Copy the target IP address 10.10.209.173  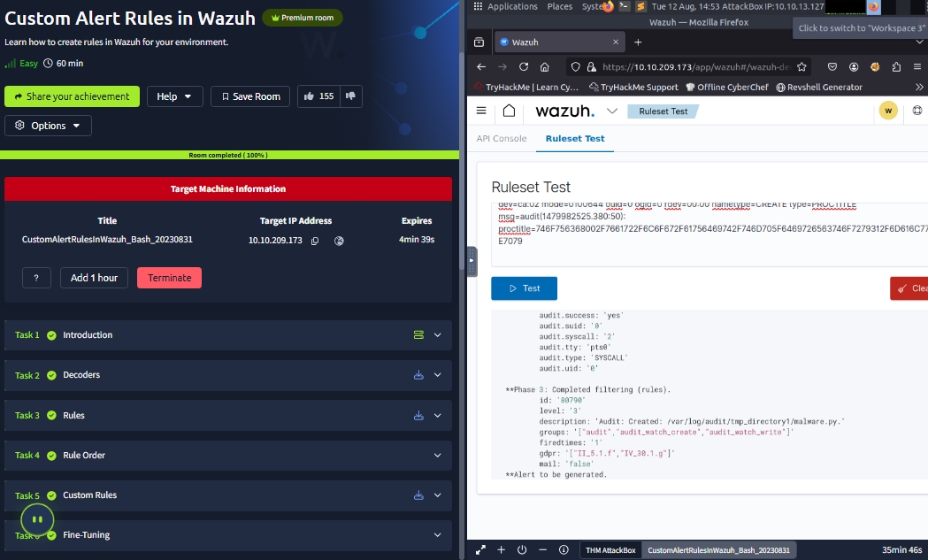tap(315, 241)
